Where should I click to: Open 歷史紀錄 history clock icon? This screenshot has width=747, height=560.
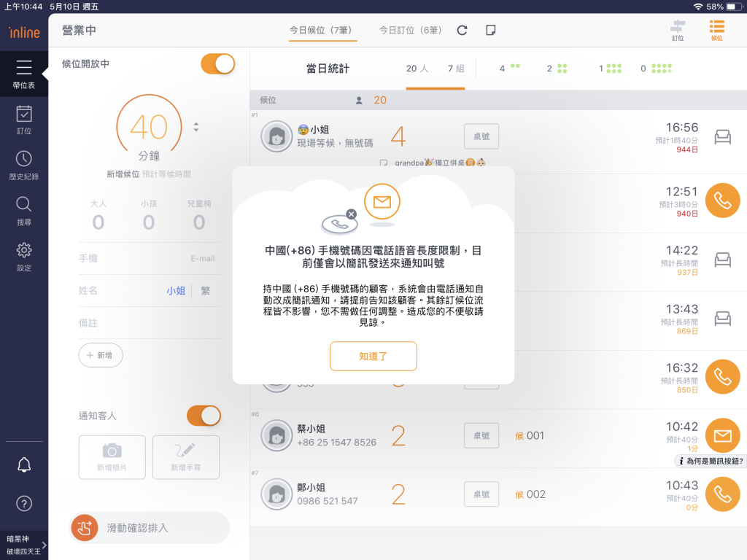tap(23, 160)
